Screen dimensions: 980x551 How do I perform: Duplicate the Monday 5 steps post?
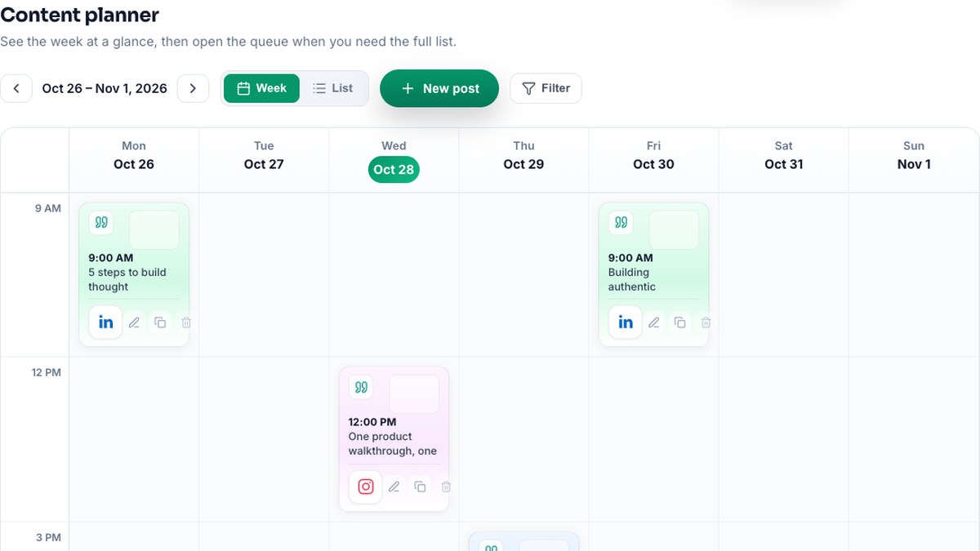click(160, 322)
